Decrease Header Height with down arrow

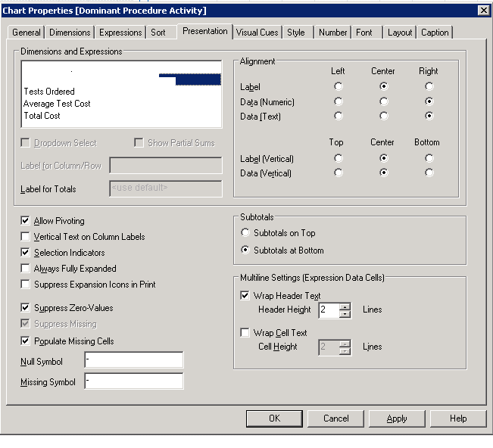click(x=345, y=314)
